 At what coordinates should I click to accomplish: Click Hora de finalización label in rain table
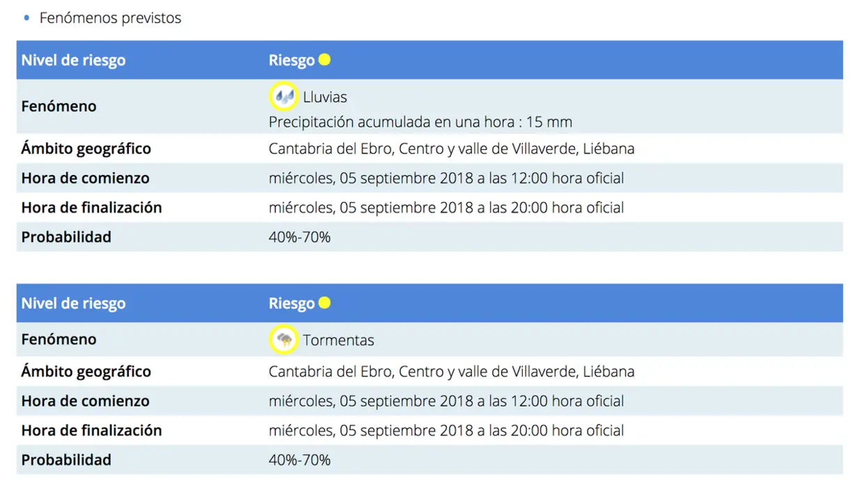(91, 208)
